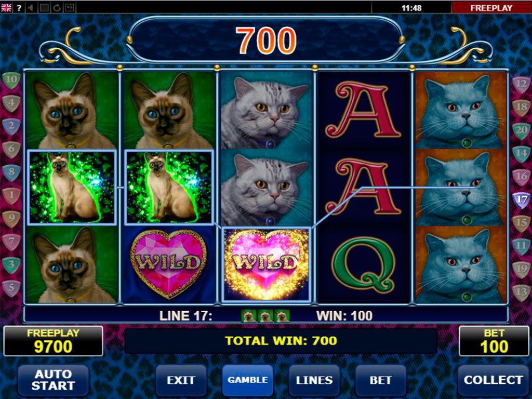The height and width of the screenshot is (399, 532).
Task: Select payline 12 badge on right
Action: (x=522, y=84)
